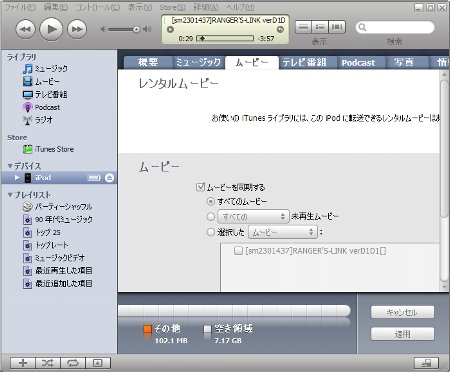Collapse the プレイリスト section
The image size is (450, 372).
click(10, 195)
